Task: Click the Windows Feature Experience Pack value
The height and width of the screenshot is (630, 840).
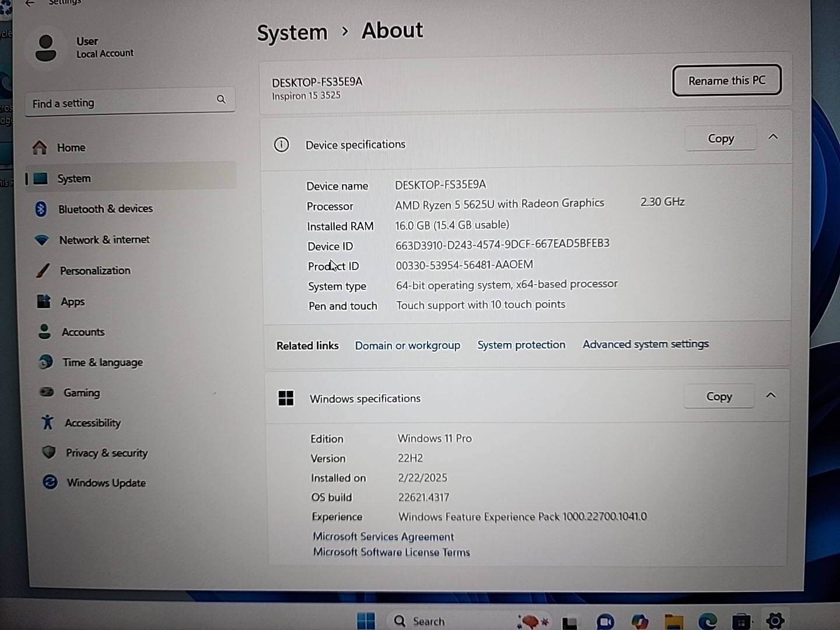Action: [523, 517]
